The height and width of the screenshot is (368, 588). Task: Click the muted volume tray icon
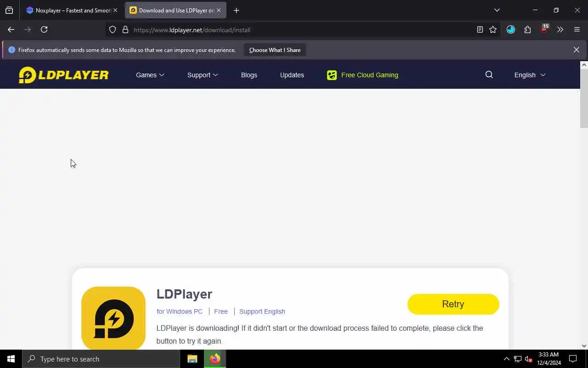(528, 359)
